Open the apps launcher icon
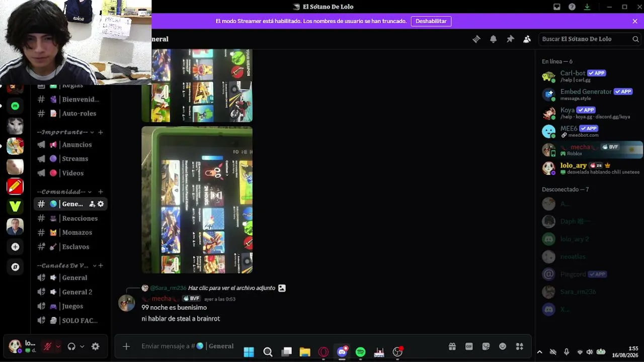The image size is (644, 362). click(520, 346)
